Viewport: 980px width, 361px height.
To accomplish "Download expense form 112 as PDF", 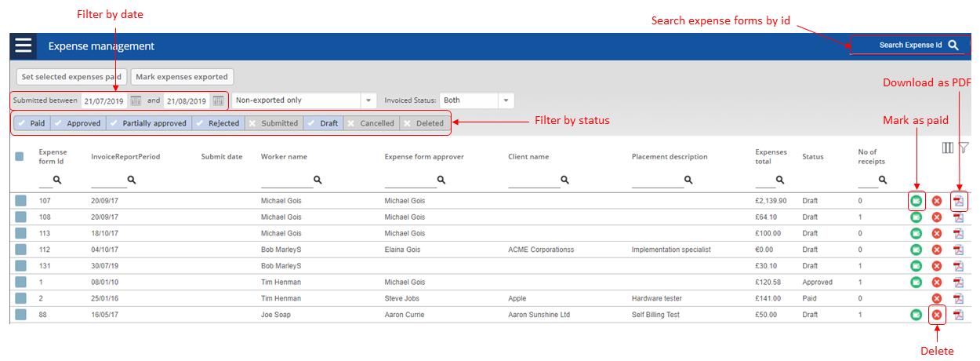I will click(957, 250).
